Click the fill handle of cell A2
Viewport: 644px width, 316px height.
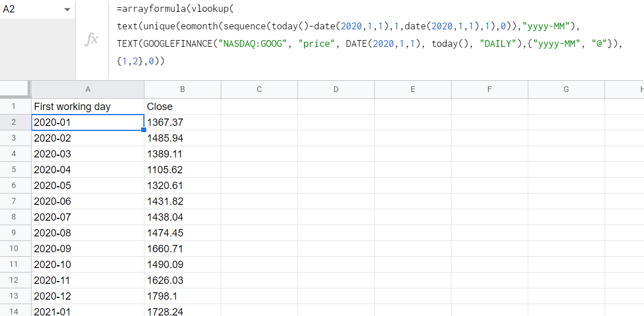[x=144, y=130]
